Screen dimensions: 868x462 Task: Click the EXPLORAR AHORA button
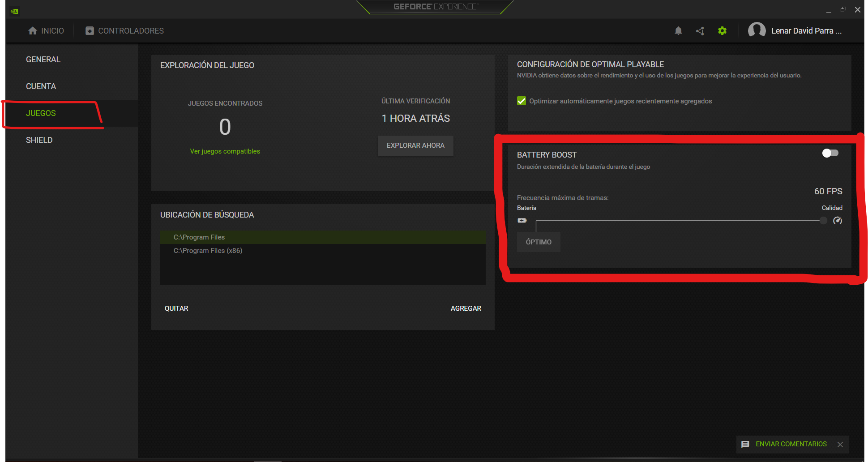point(415,145)
